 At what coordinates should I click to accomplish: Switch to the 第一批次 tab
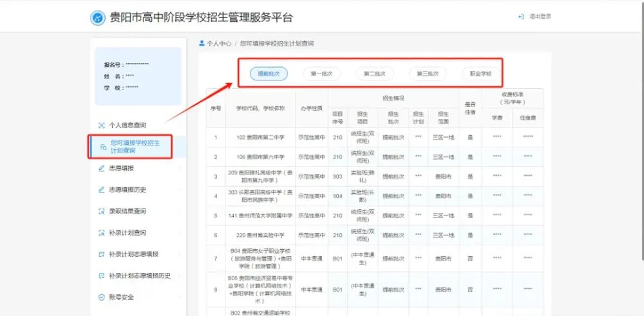321,74
